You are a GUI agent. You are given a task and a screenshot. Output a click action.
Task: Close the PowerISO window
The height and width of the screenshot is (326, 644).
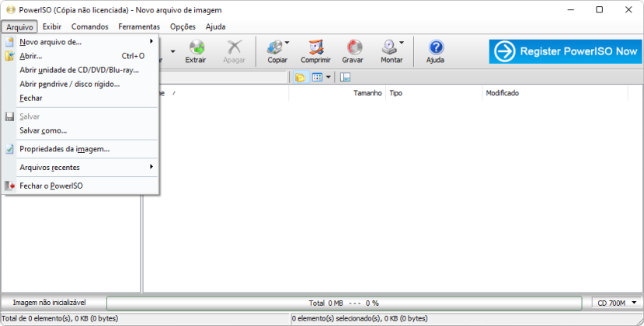click(x=628, y=9)
